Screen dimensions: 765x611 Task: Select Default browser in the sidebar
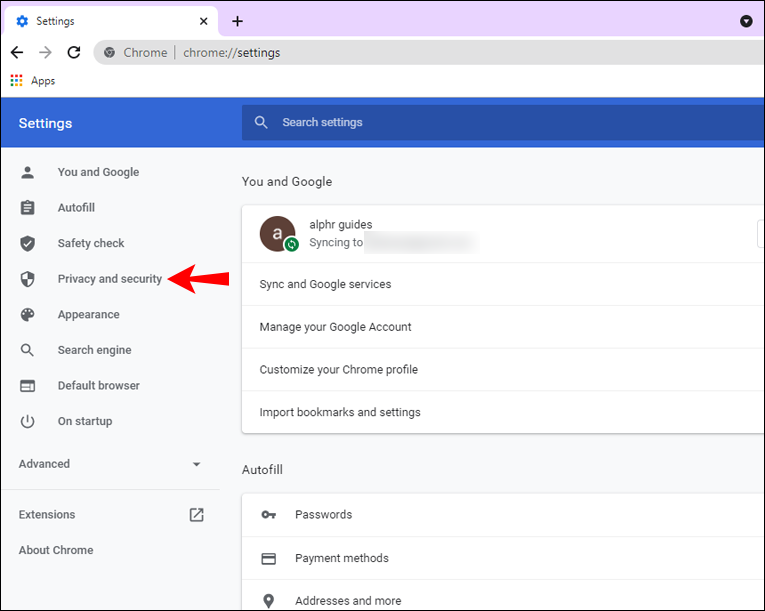point(99,386)
